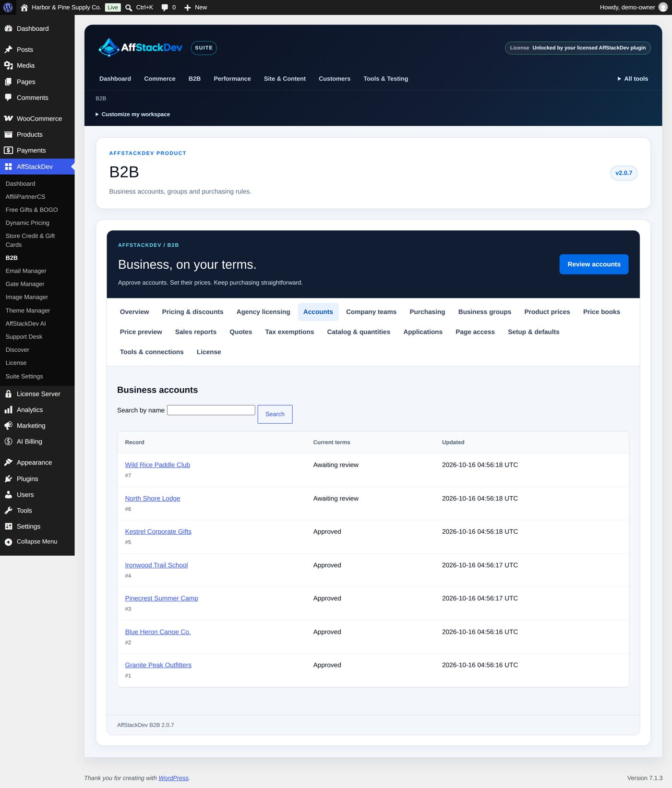
Task: Open the Granite Peak Outfitters account
Action: click(158, 665)
